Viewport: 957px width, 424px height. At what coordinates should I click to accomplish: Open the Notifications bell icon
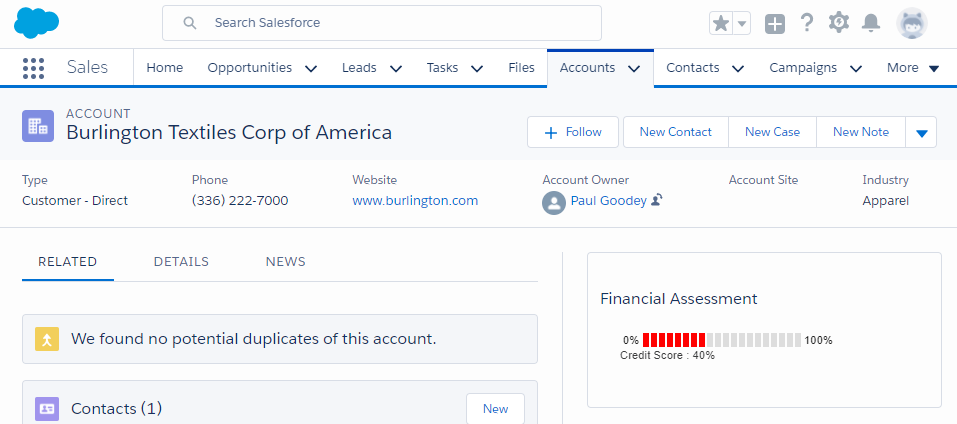[871, 23]
